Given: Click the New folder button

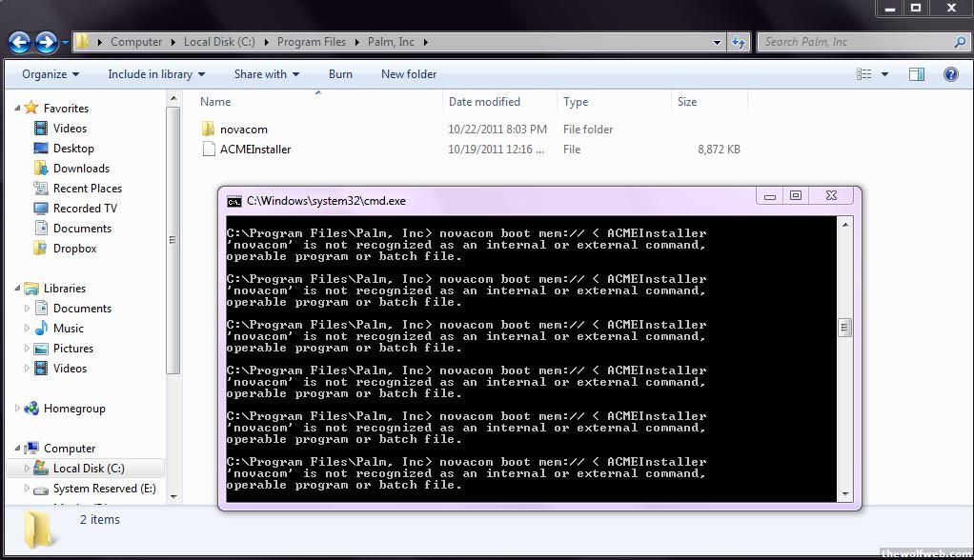Looking at the screenshot, I should click(x=409, y=74).
